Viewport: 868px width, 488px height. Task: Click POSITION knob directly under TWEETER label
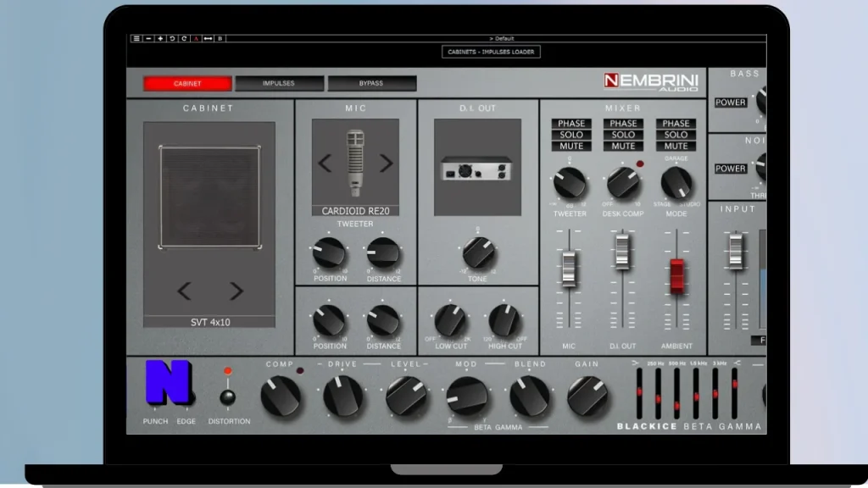point(329,252)
